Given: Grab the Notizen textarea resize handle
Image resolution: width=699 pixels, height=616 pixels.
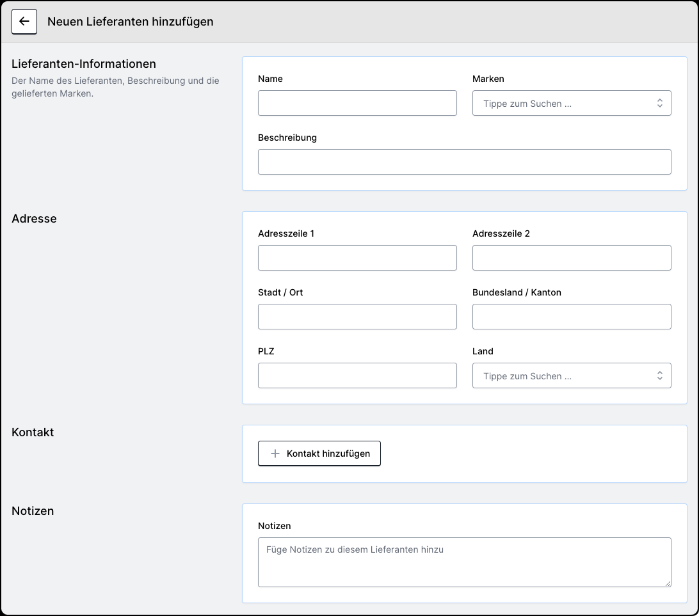Looking at the screenshot, I should pyautogui.click(x=668, y=583).
